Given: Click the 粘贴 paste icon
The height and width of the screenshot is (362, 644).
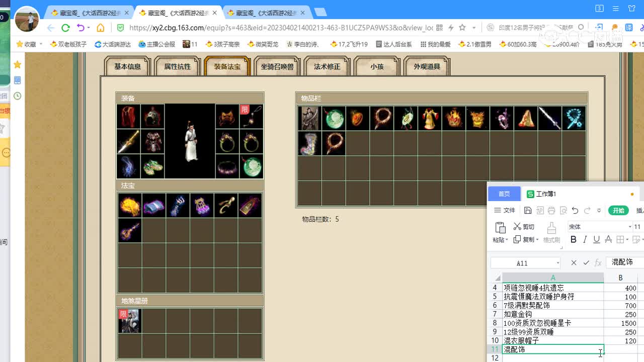Looking at the screenshot, I should pyautogui.click(x=500, y=227).
